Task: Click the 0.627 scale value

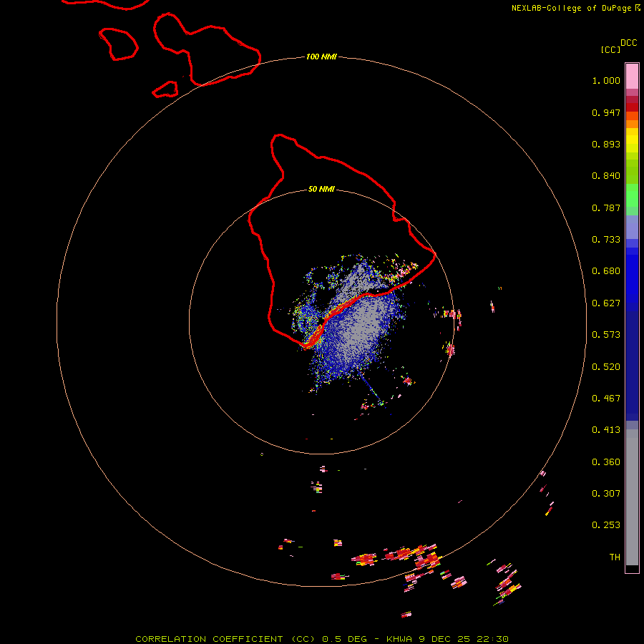Action: click(x=606, y=303)
